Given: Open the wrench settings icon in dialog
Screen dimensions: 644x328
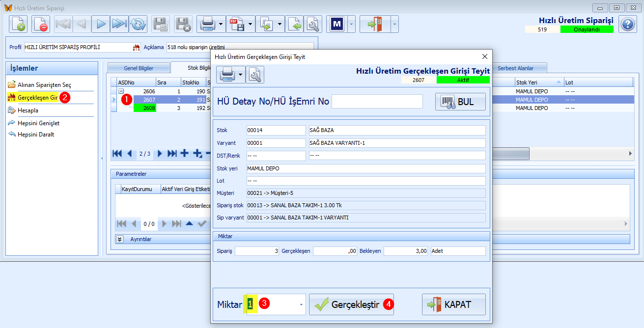Looking at the screenshot, I should pos(255,75).
